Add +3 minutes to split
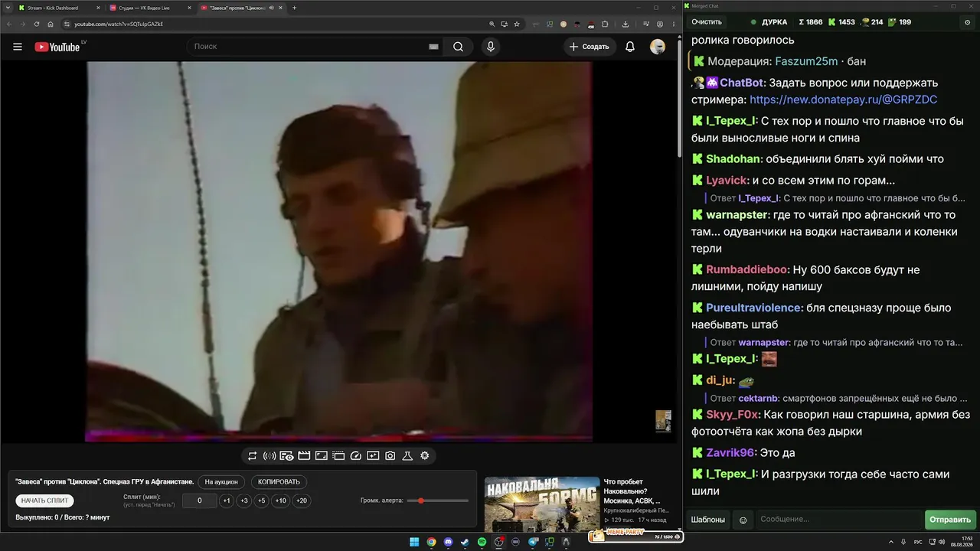Screen dimensions: 980x551 pos(243,500)
